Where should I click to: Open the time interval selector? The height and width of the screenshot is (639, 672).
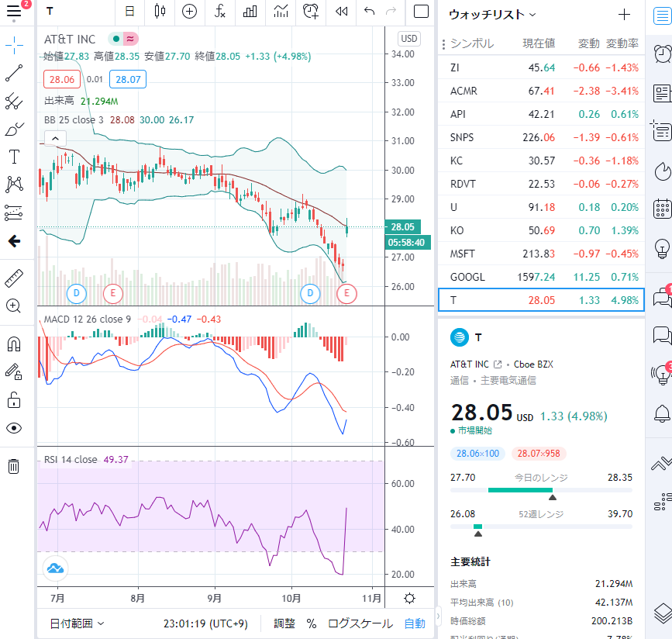tap(129, 12)
